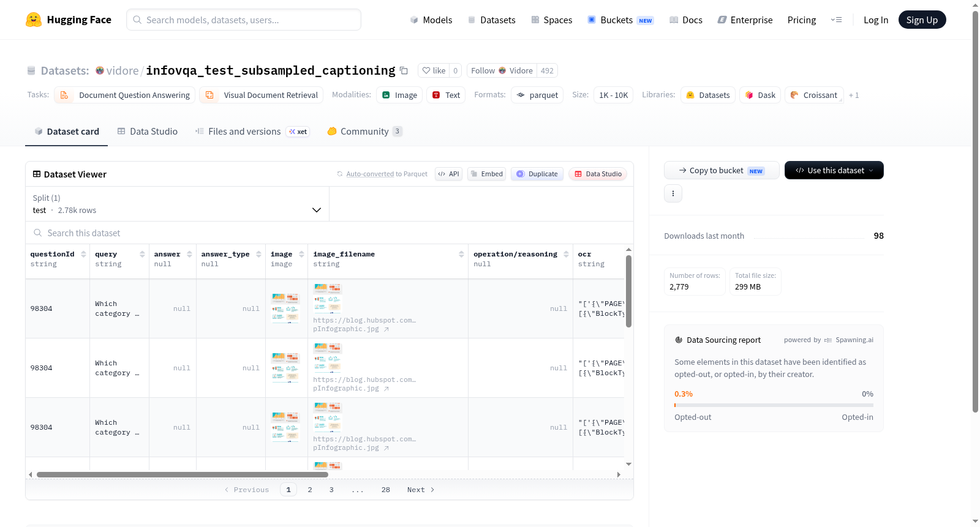Go to Models in the top navigation
980x527 pixels.
pos(431,20)
